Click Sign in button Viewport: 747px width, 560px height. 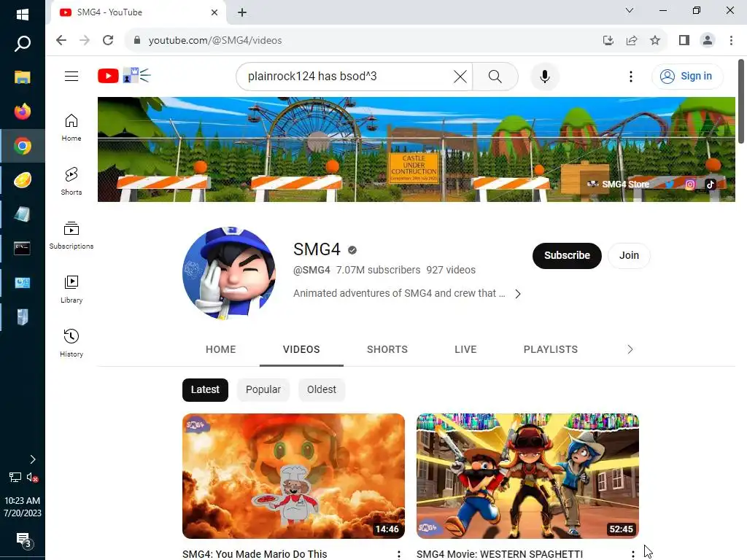pyautogui.click(x=687, y=76)
